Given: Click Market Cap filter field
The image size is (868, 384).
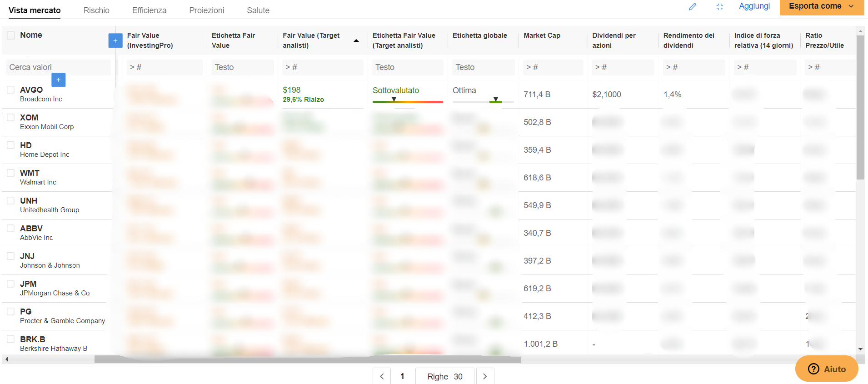Looking at the screenshot, I should tap(553, 67).
